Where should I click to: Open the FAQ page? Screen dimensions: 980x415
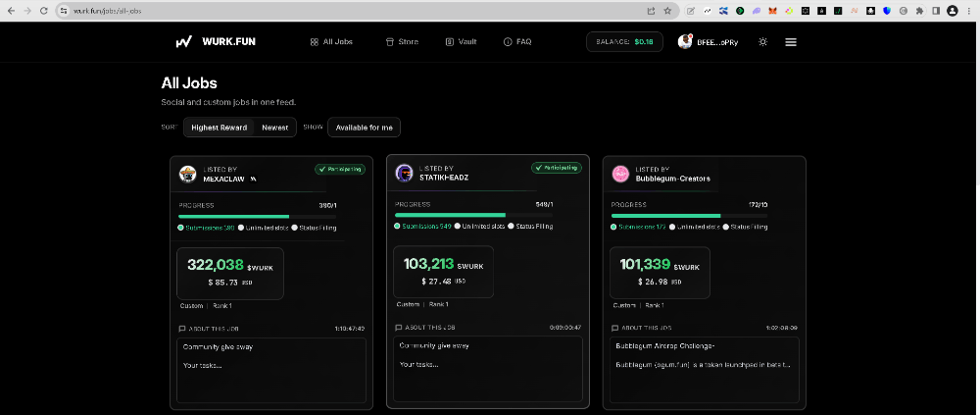point(517,42)
